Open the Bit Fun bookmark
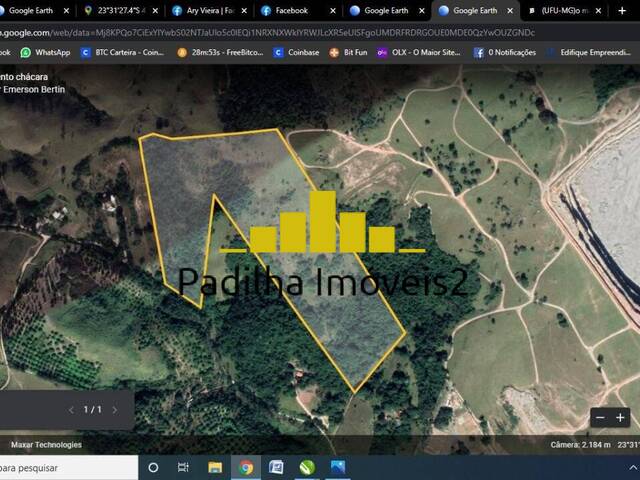The width and height of the screenshot is (640, 480). click(349, 52)
